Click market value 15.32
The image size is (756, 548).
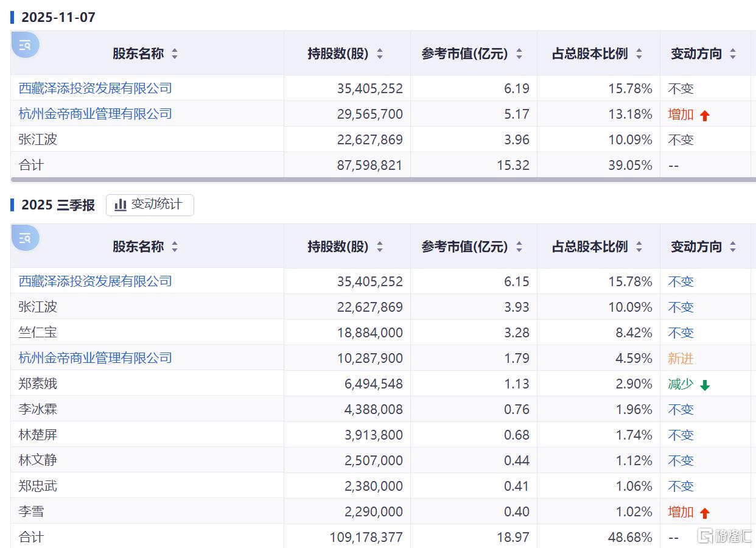513,165
